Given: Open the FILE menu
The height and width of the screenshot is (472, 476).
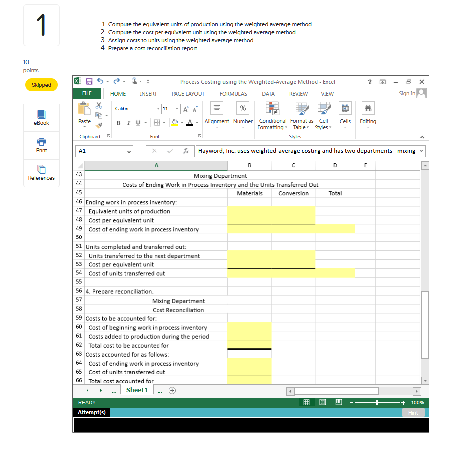Looking at the screenshot, I should tap(87, 94).
